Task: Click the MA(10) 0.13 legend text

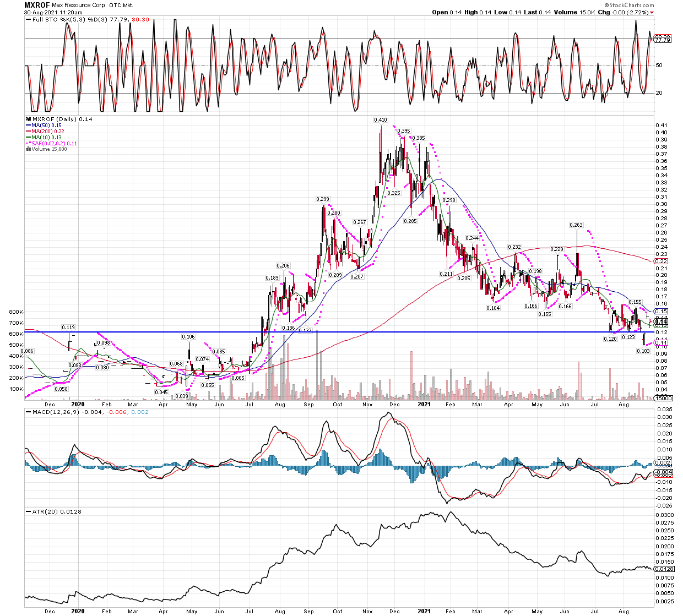Action: [x=46, y=138]
